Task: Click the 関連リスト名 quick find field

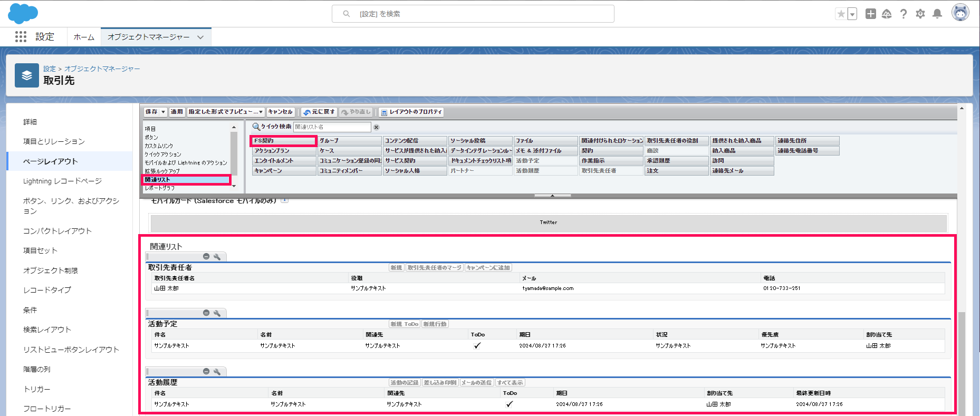Action: point(332,127)
